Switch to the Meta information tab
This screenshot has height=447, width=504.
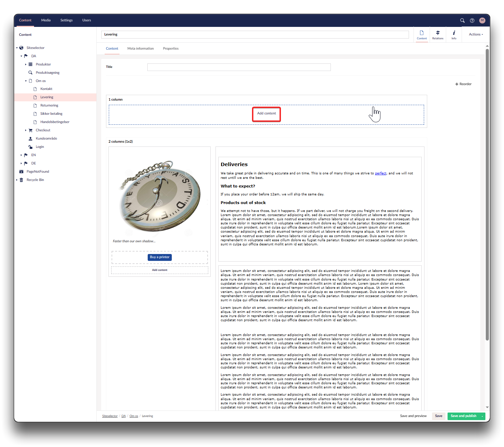[140, 49]
